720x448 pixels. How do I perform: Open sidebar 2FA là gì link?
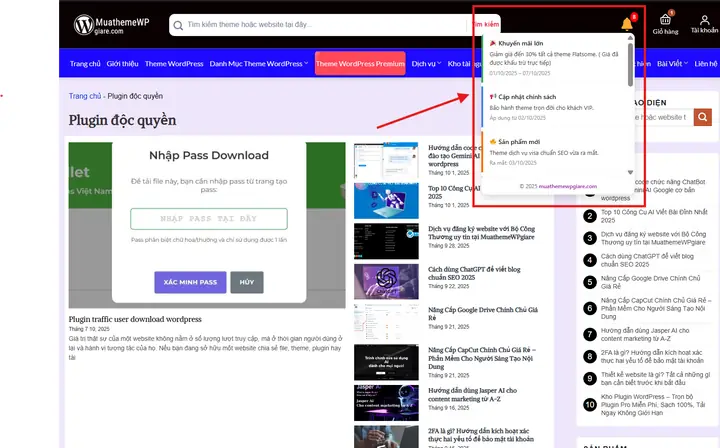(x=652, y=356)
